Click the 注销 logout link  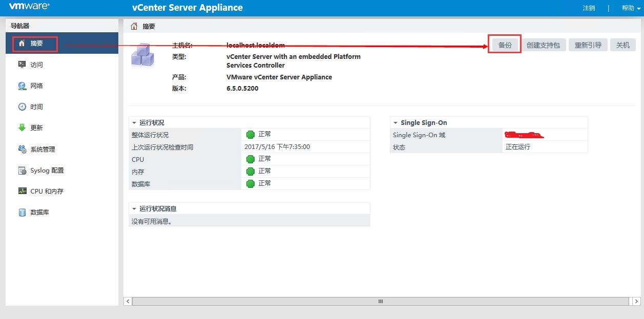[x=589, y=8]
